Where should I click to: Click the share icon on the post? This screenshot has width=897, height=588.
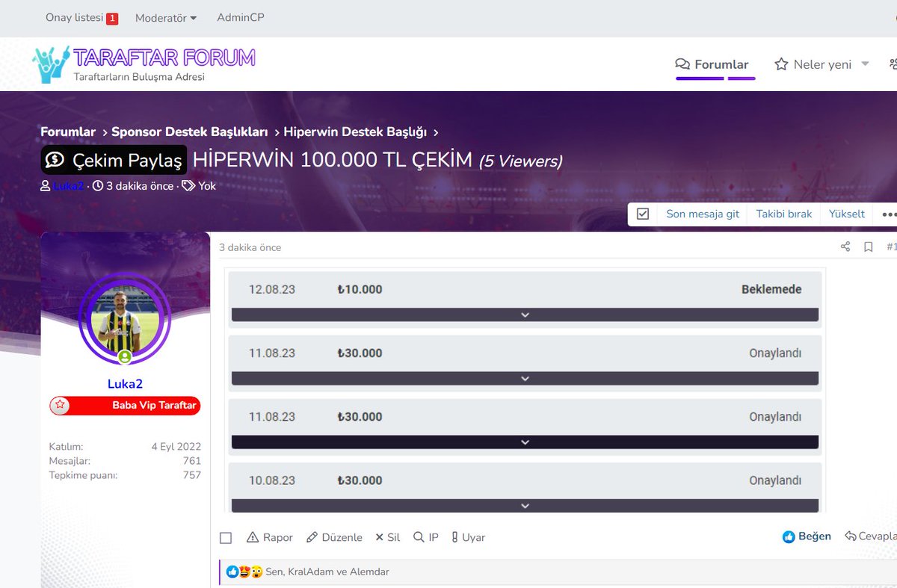click(x=845, y=247)
